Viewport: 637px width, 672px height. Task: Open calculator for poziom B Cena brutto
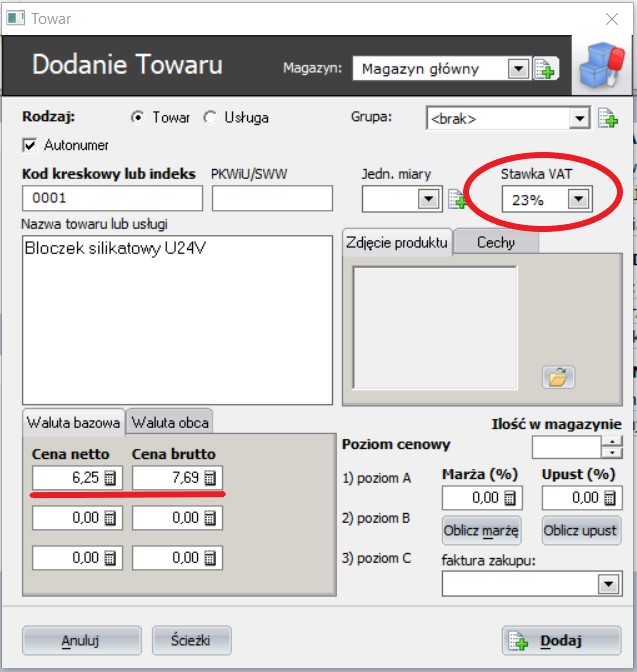click(x=210, y=518)
